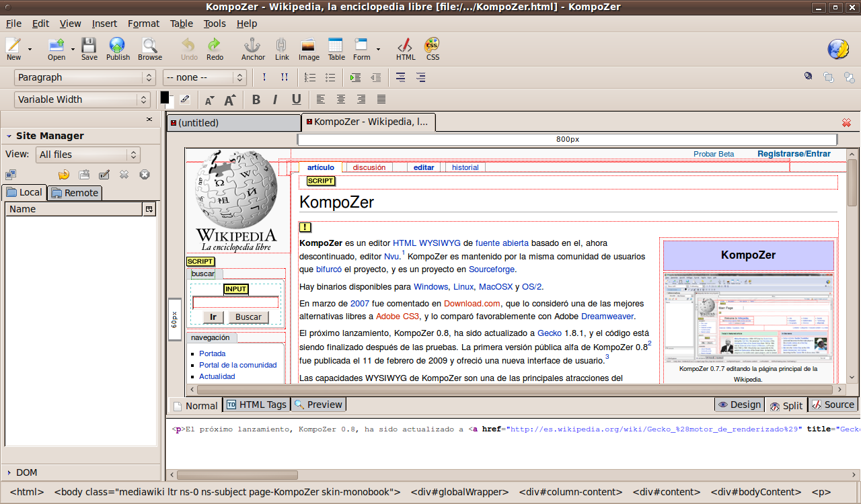Open the Format menu

(x=143, y=24)
